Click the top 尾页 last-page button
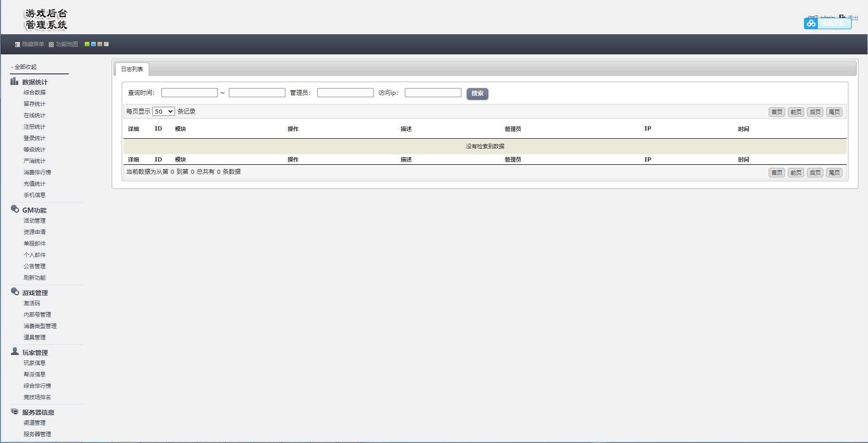The image size is (868, 443). [834, 112]
